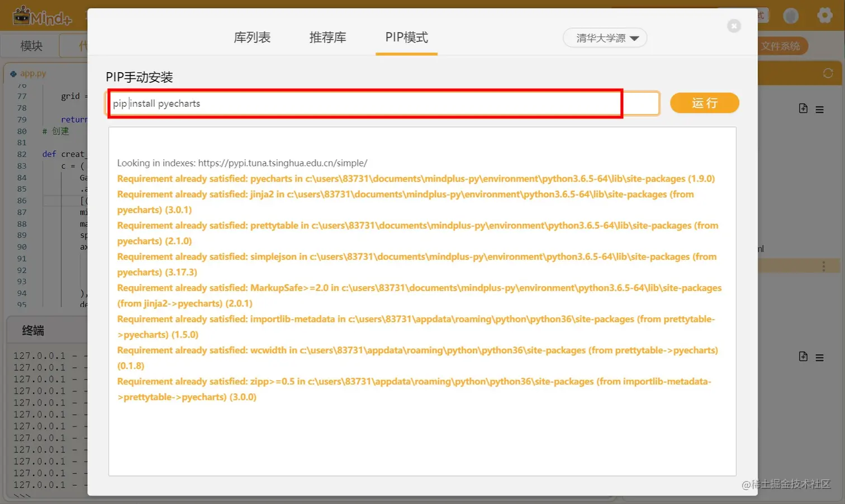Click the 运行 button
The height and width of the screenshot is (504, 845).
(x=704, y=103)
